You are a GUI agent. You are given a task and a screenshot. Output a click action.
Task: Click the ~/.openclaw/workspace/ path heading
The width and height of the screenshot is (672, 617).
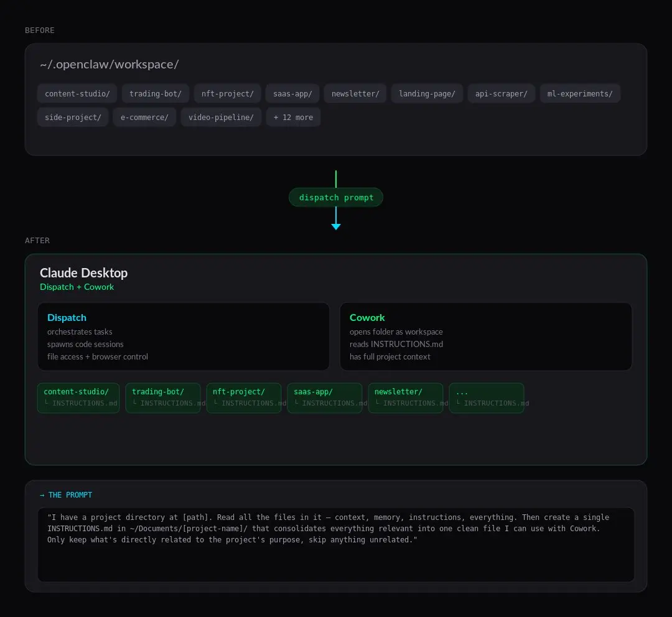pos(110,64)
